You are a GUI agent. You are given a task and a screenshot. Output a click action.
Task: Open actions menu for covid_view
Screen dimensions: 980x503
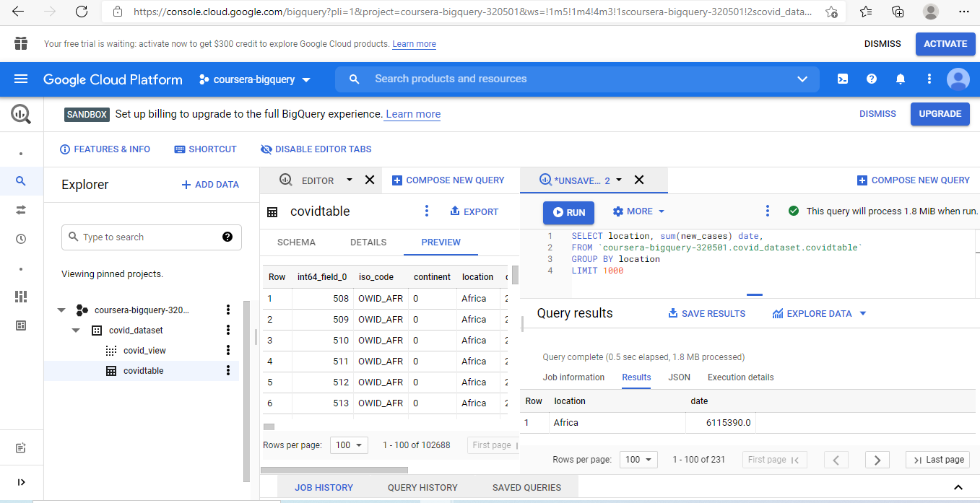pyautogui.click(x=228, y=350)
